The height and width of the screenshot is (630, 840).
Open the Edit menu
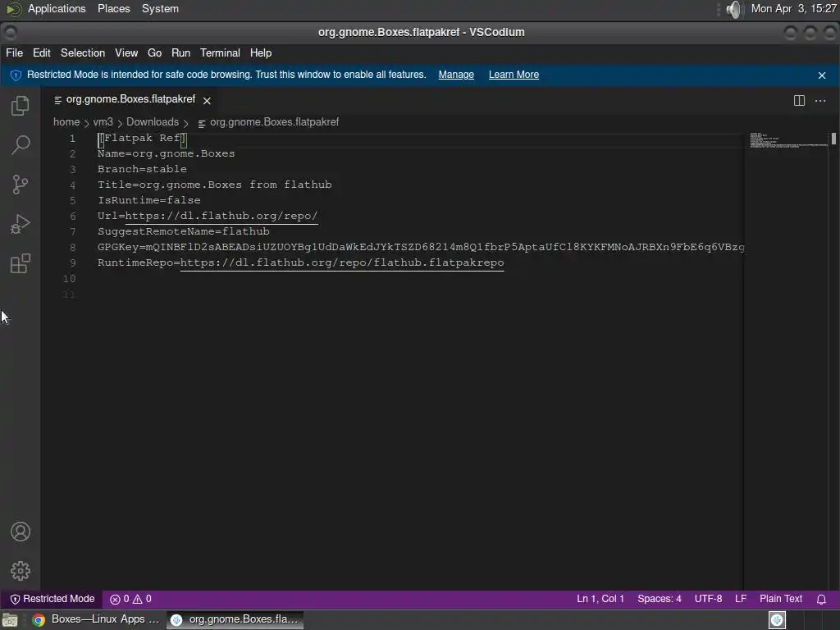point(41,53)
